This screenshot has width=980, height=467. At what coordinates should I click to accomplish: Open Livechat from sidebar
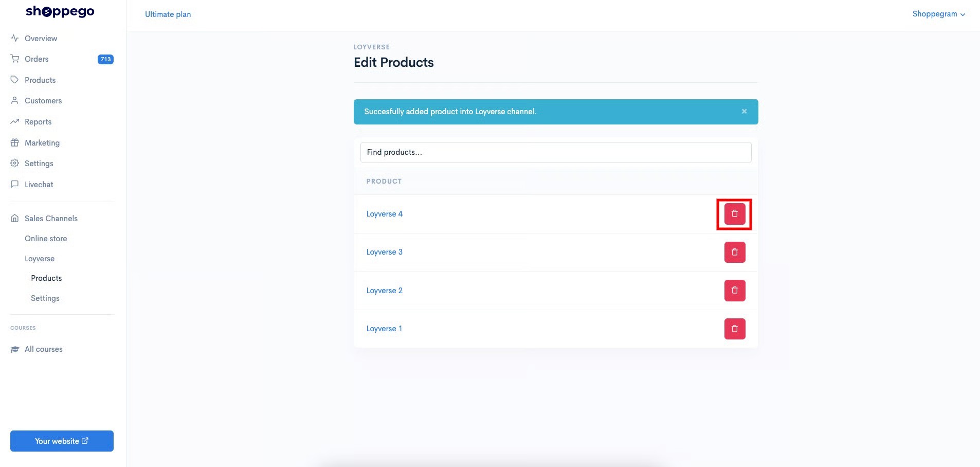39,185
